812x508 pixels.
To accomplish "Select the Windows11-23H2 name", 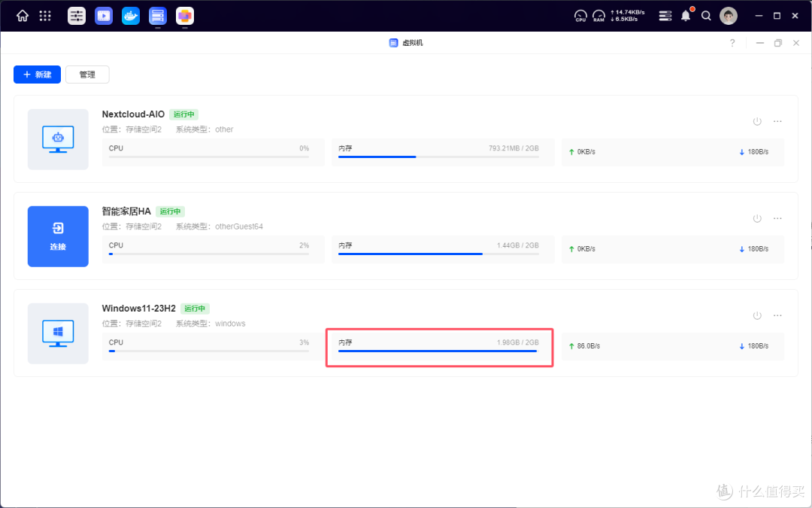I will pyautogui.click(x=139, y=309).
